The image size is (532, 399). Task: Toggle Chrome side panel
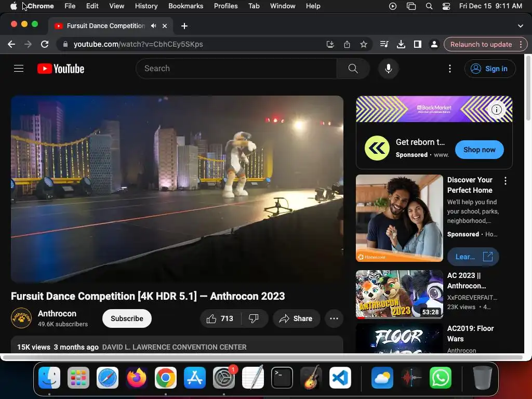coord(418,44)
